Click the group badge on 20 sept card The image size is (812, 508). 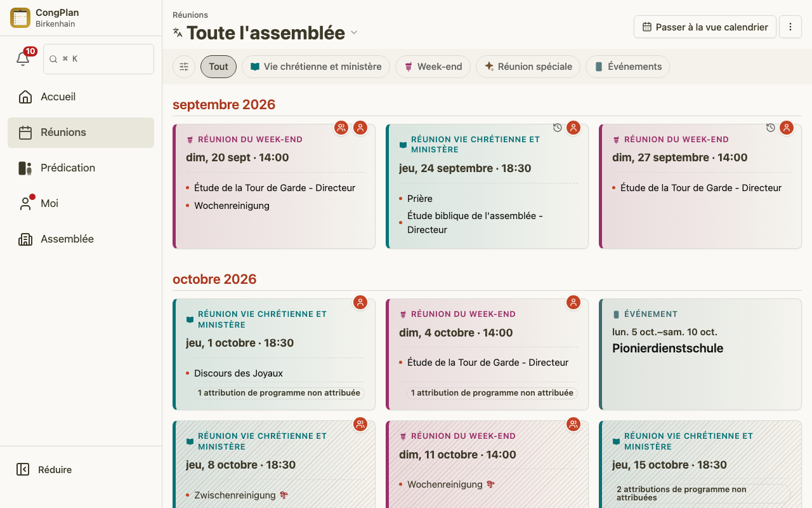(341, 128)
